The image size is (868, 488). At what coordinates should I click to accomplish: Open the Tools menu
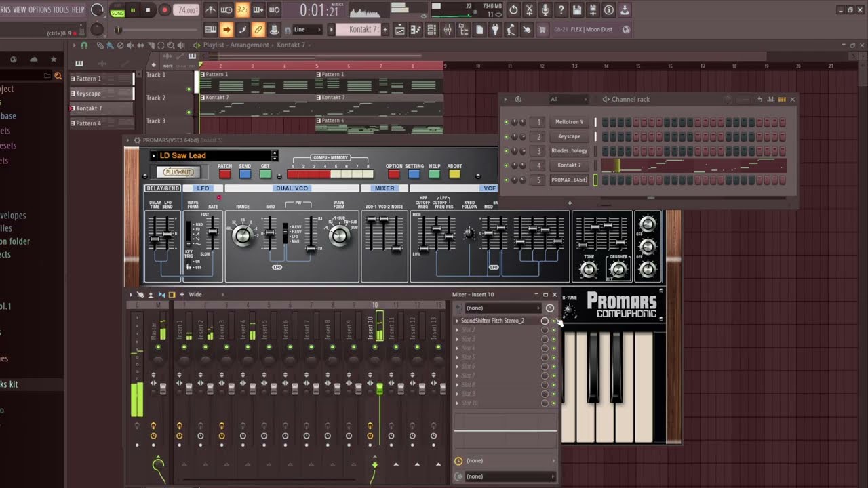click(x=61, y=10)
